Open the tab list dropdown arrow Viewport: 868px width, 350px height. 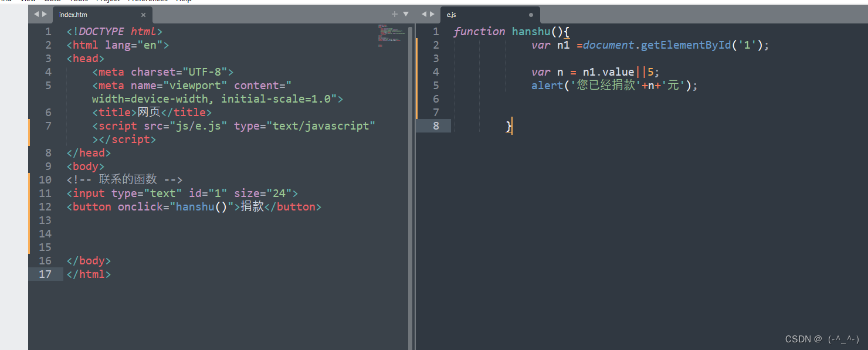pos(406,14)
